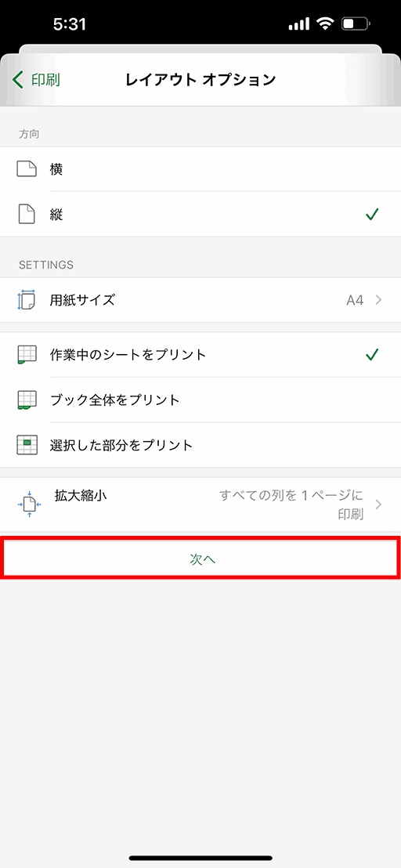The image size is (401, 868).
Task: Tap the entire workbook print icon
Action: click(27, 400)
